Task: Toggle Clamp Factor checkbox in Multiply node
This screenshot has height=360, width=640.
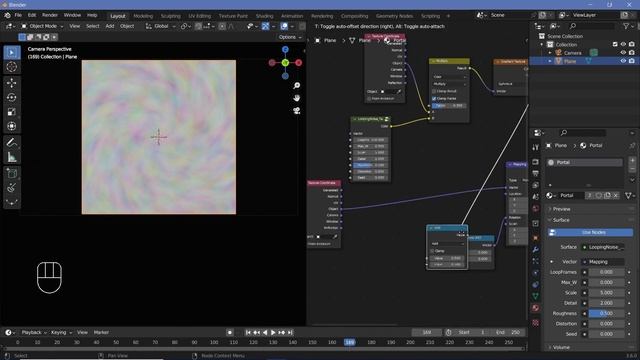Action: tap(434, 98)
